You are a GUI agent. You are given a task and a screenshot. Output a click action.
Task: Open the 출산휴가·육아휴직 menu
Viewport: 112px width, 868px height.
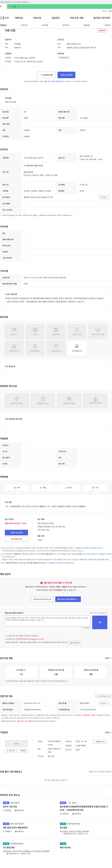coord(102,18)
